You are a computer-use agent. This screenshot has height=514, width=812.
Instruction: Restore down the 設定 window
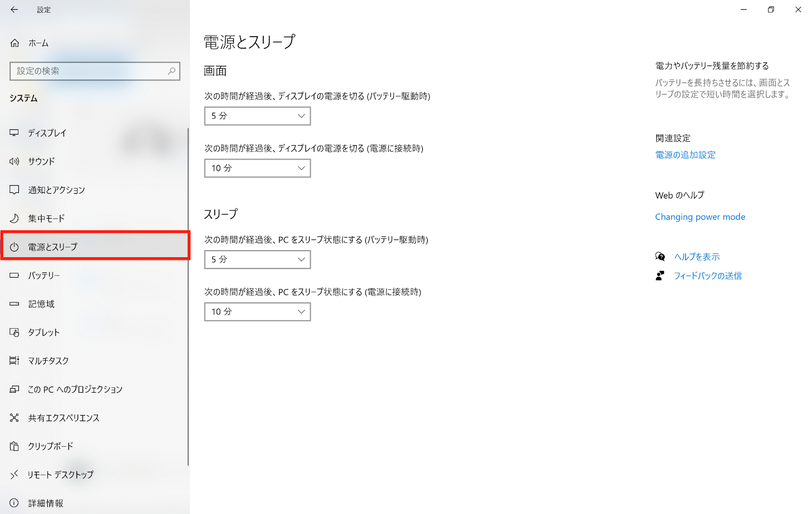point(771,9)
